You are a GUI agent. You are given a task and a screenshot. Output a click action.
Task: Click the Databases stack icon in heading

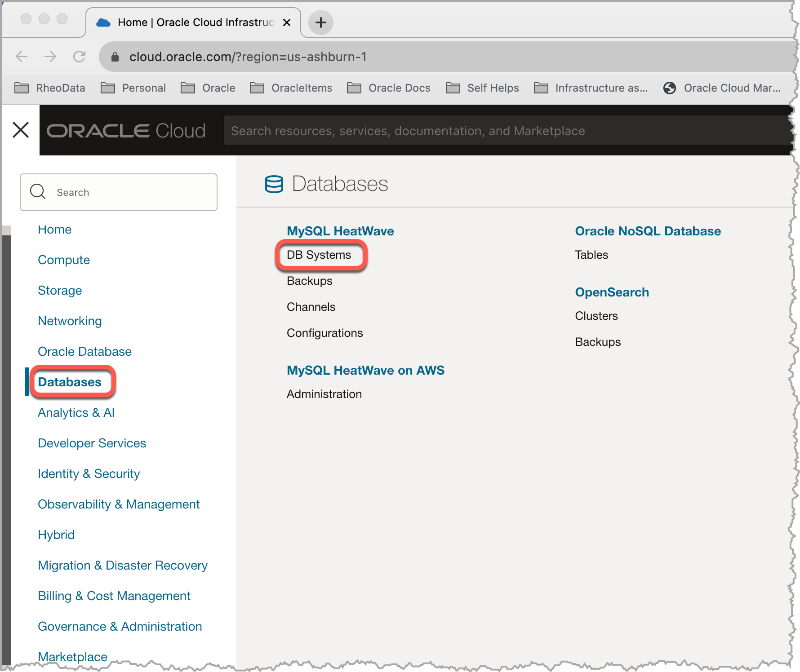click(x=274, y=184)
